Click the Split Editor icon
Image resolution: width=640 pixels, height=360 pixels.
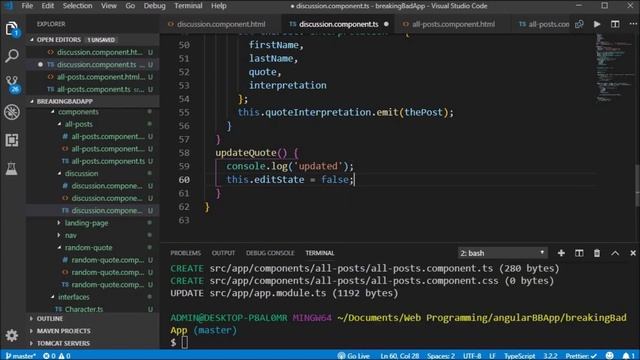coord(615,24)
